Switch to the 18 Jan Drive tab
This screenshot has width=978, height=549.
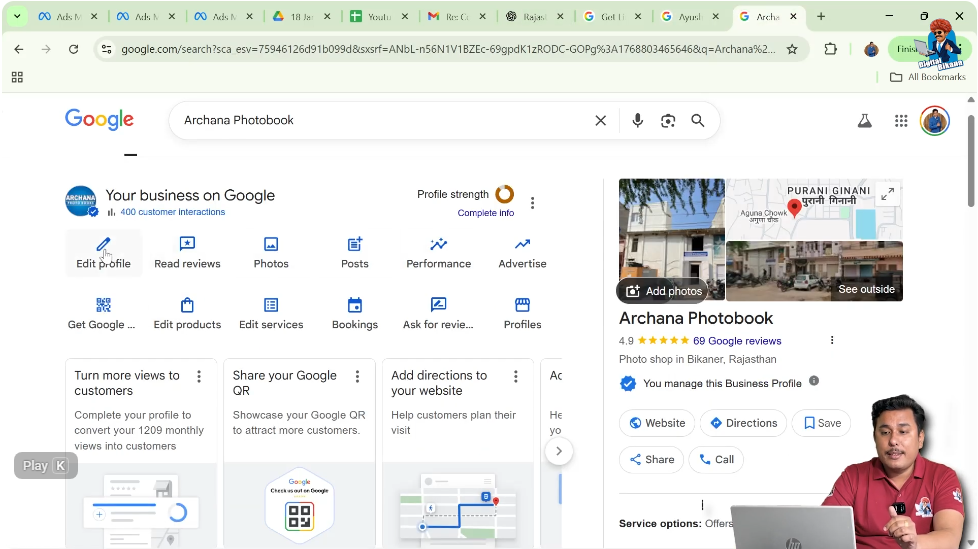(x=301, y=17)
